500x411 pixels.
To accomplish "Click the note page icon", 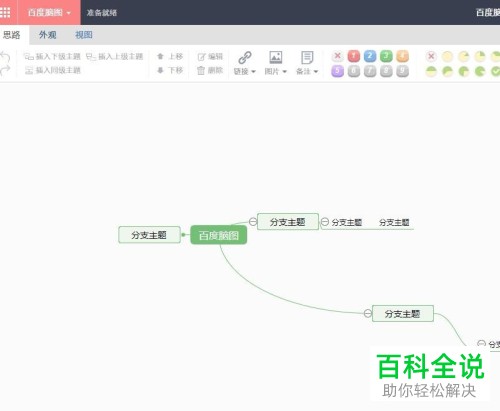I will [x=307, y=57].
